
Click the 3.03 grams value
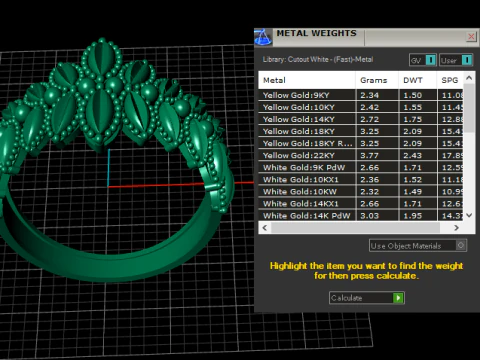click(x=369, y=215)
